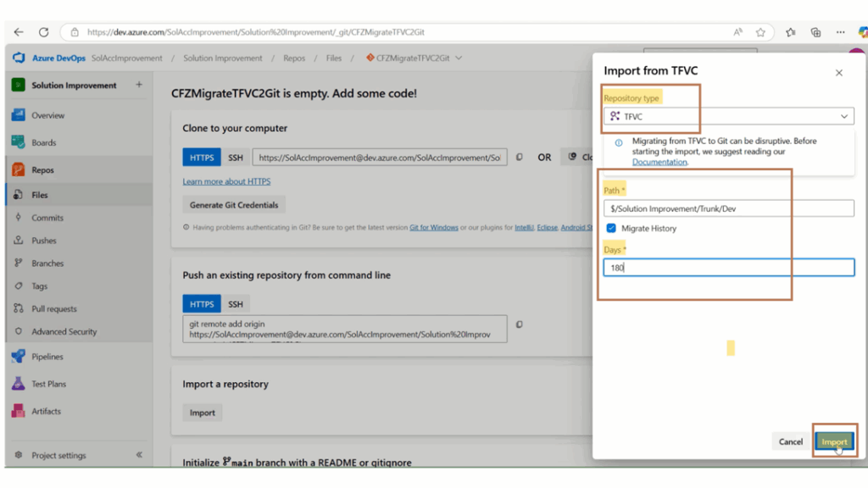The image size is (868, 488).
Task: Click the browser back arrow
Action: click(19, 32)
